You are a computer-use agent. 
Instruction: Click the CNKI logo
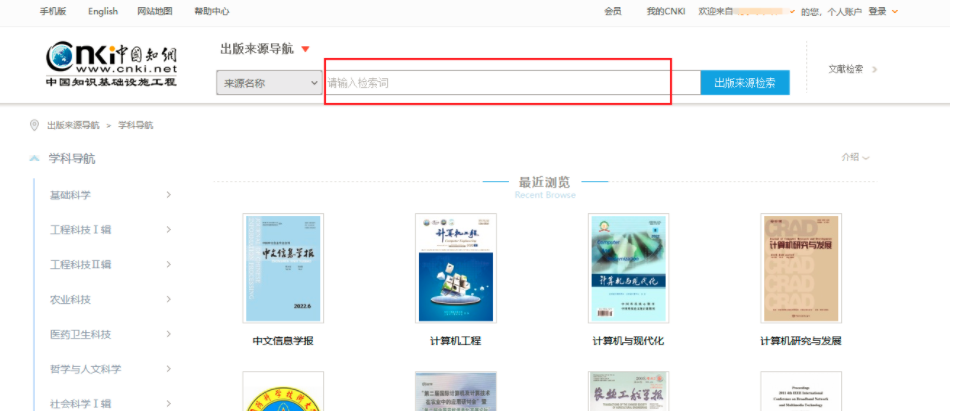(112, 63)
